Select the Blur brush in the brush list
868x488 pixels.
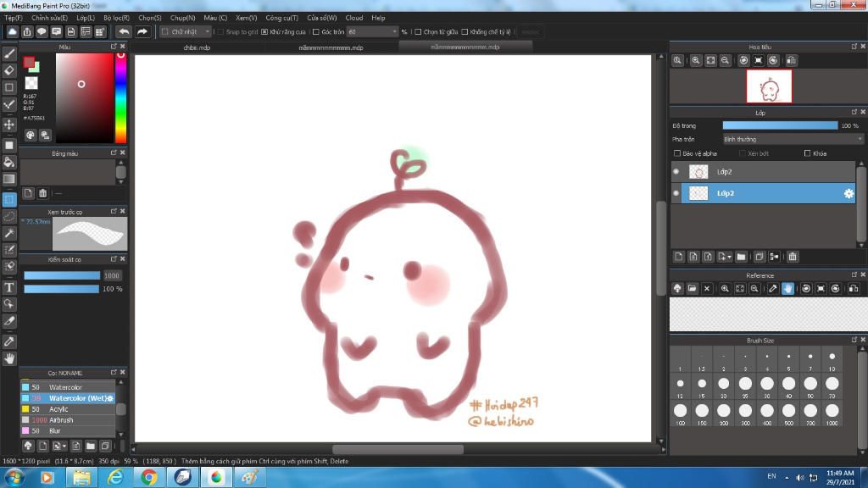tap(68, 430)
